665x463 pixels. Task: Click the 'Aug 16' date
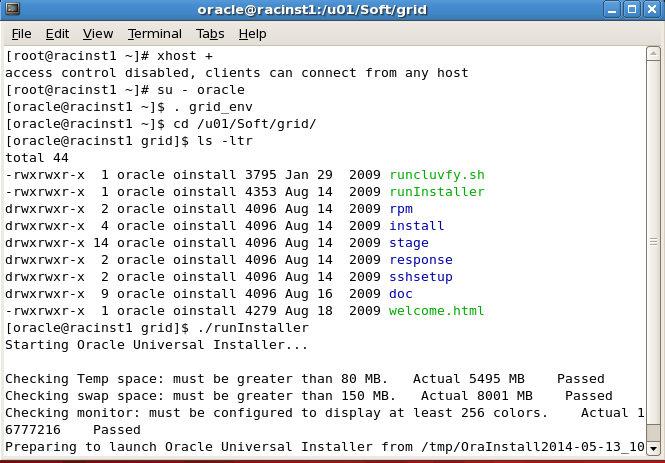(308, 294)
